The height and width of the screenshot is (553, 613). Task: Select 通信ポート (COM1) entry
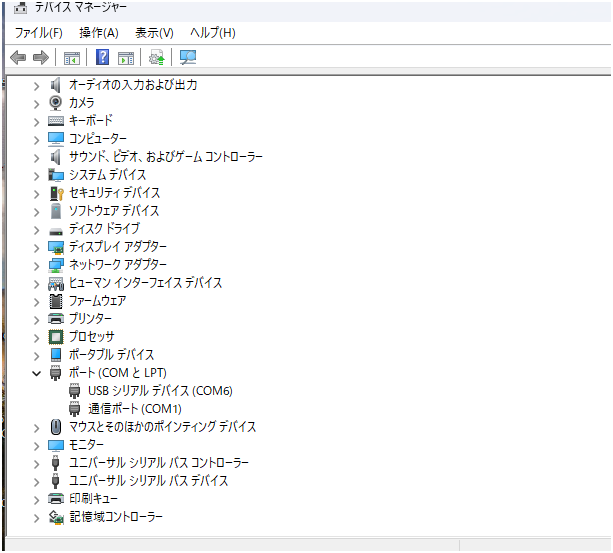click(x=134, y=409)
